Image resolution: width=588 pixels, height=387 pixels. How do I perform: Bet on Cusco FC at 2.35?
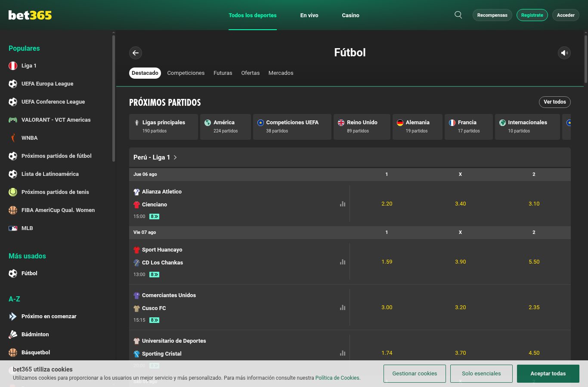(534, 307)
